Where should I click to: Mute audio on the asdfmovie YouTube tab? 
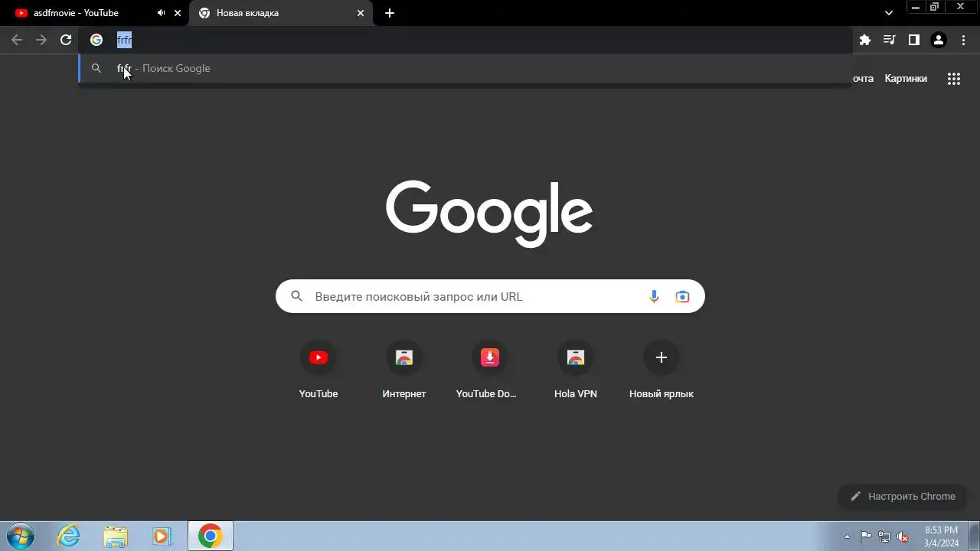[161, 13]
